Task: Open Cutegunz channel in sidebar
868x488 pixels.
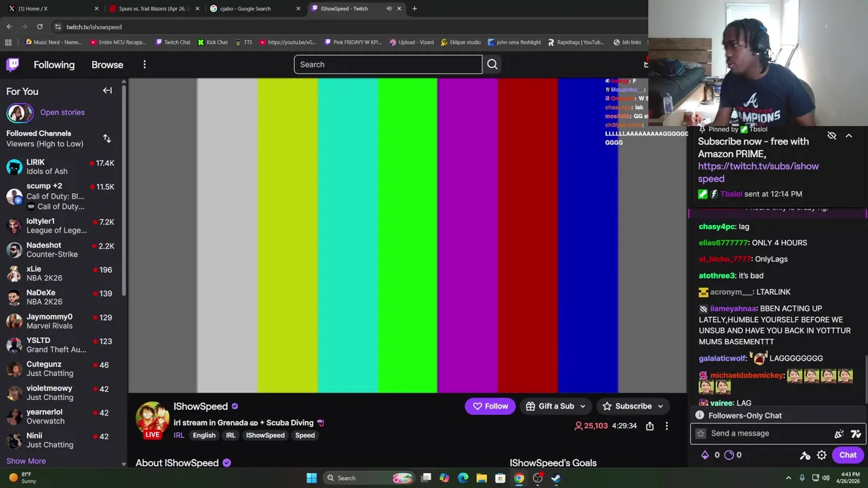Action: 61,369
